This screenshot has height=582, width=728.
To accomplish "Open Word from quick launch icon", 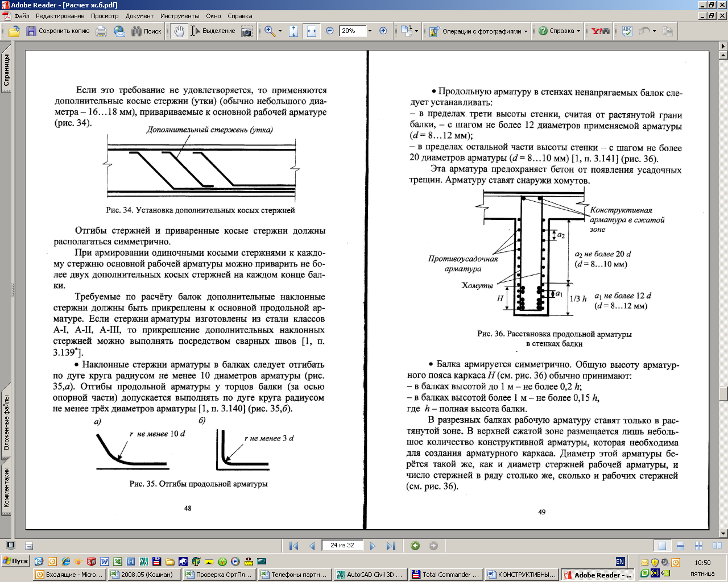I will (x=105, y=562).
